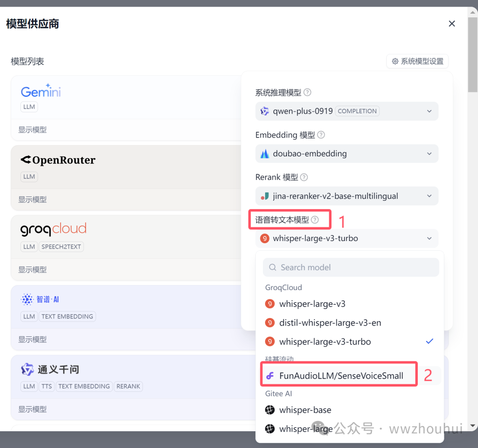Click the Gitee AI group header
478x448 pixels.
click(278, 394)
